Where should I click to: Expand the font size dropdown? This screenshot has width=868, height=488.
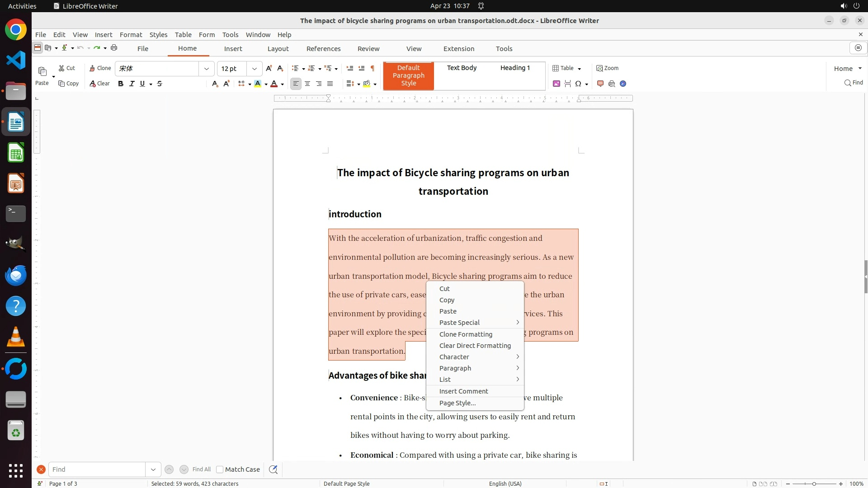pos(255,69)
